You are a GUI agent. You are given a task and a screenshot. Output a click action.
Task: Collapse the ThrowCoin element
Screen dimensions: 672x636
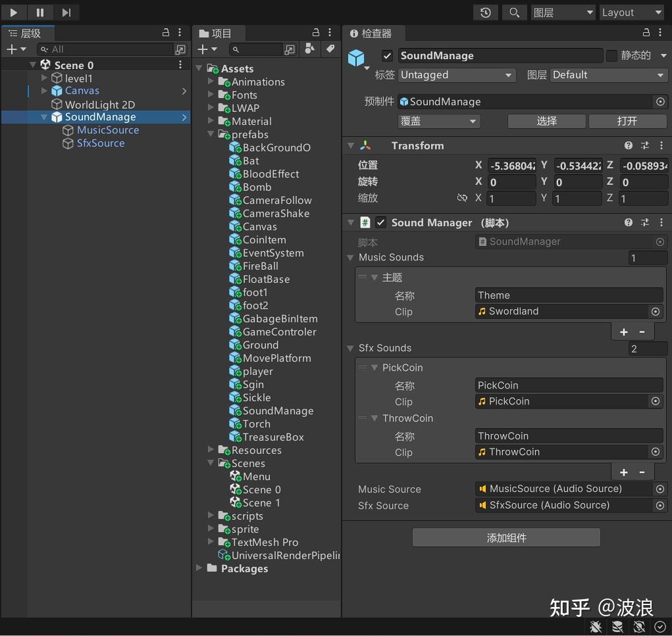374,418
